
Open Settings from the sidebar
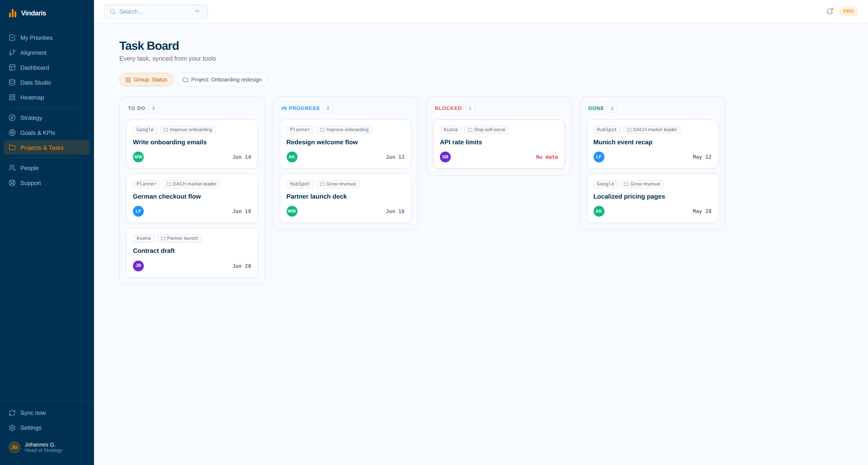tap(47, 428)
